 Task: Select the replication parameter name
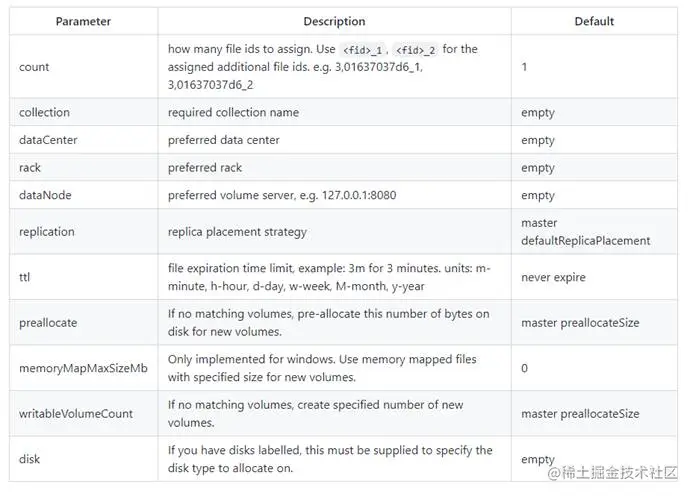(x=47, y=231)
